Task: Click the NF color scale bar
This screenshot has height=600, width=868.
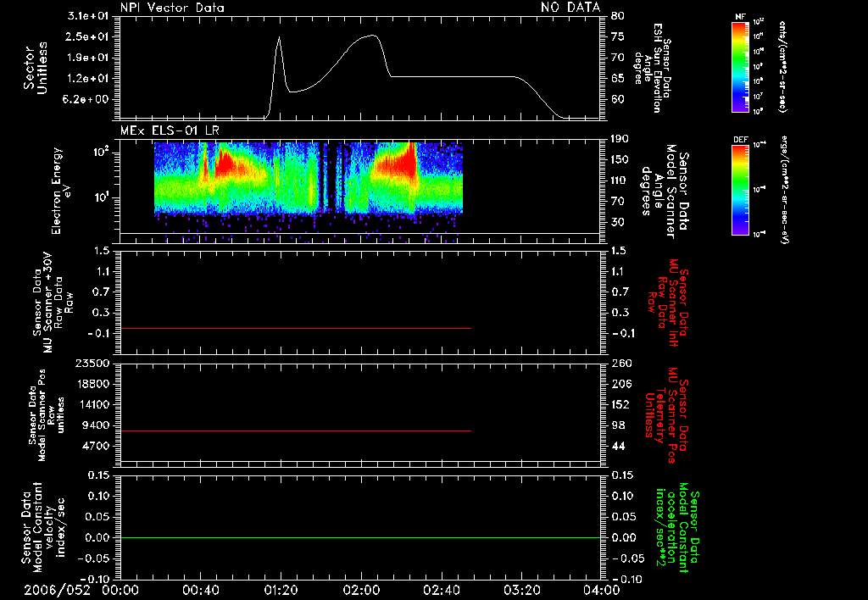Action: (740, 67)
